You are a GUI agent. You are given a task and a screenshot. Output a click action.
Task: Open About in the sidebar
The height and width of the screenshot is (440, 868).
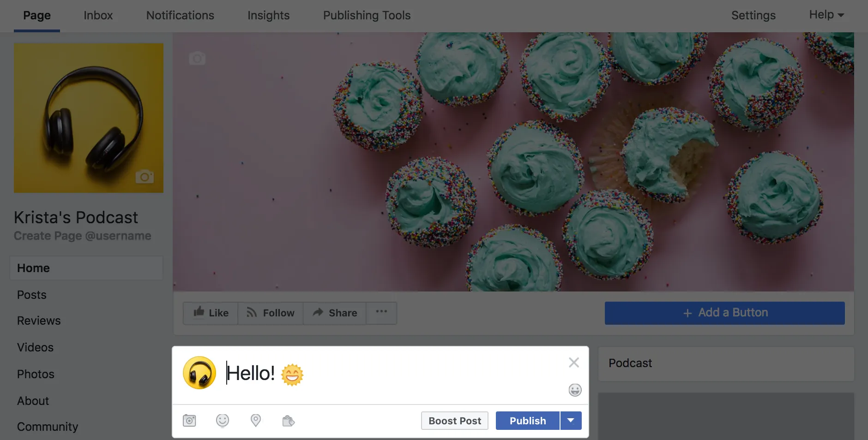point(33,401)
